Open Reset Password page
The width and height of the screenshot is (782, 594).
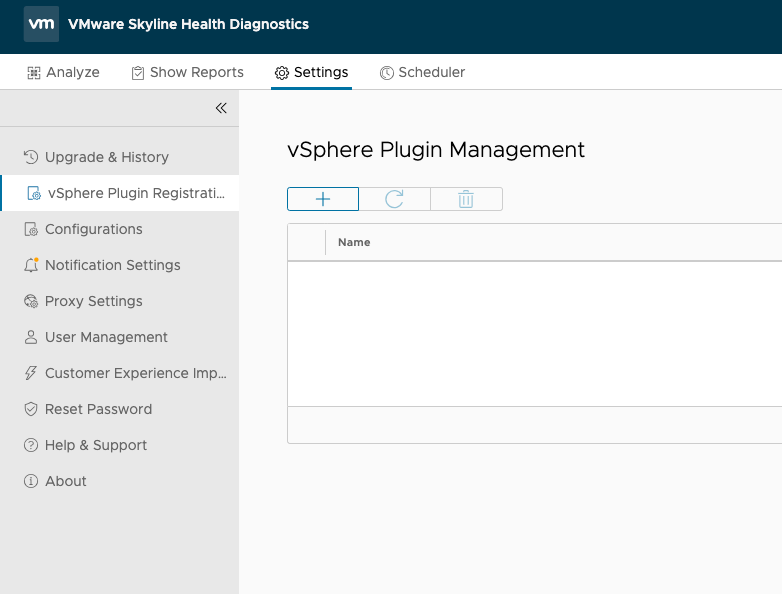pyautogui.click(x=120, y=409)
